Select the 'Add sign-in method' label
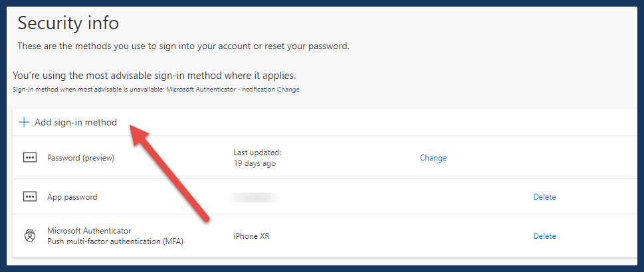 click(x=76, y=122)
